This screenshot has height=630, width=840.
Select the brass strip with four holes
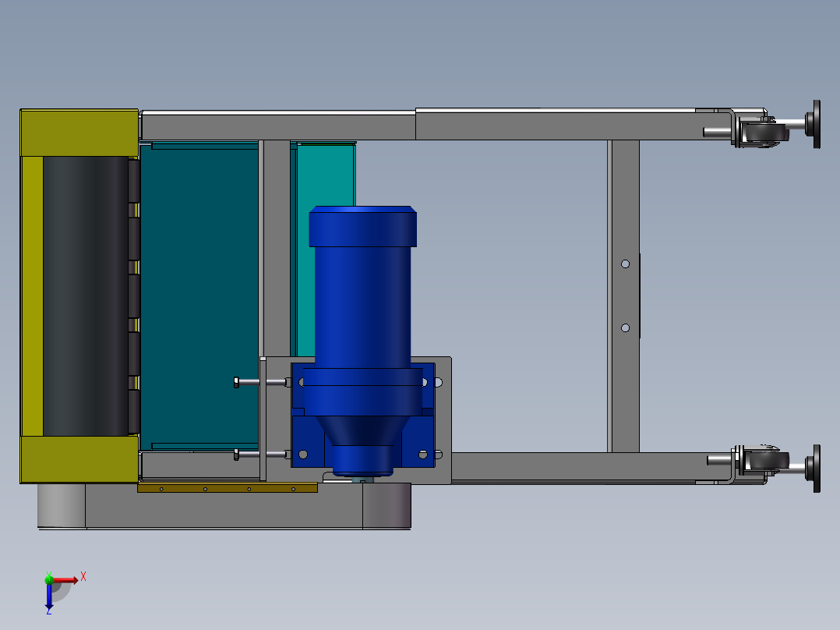228,488
